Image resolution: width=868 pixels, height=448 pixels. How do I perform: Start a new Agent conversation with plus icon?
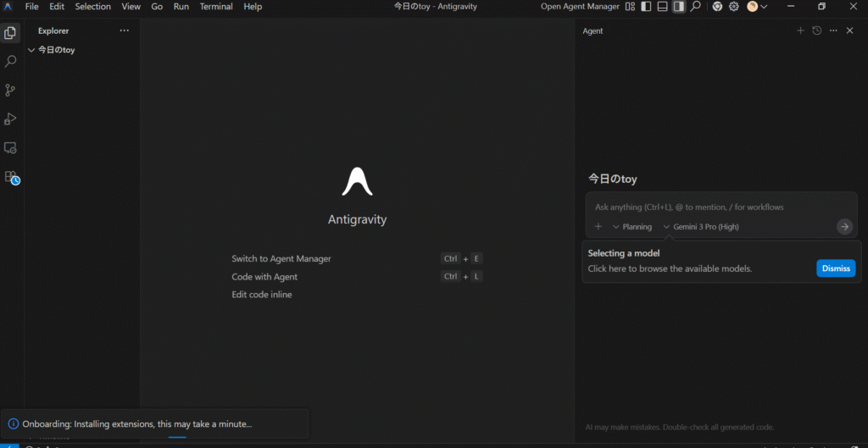coord(800,30)
